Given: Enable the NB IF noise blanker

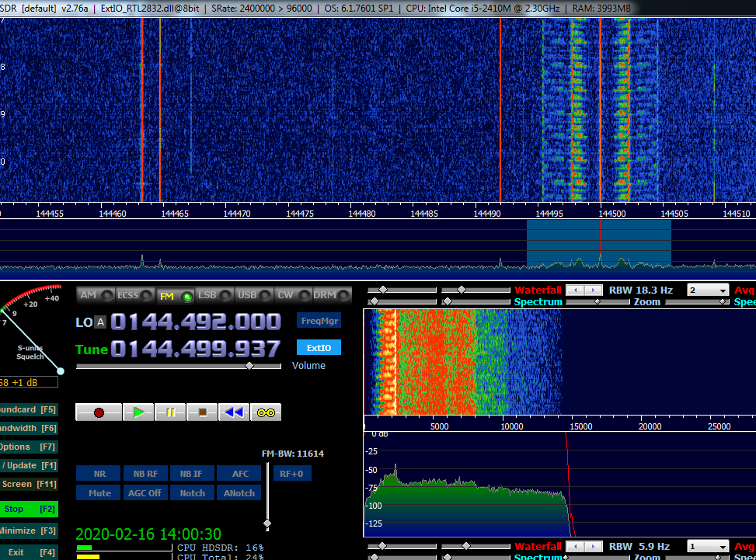Looking at the screenshot, I should (x=191, y=474).
